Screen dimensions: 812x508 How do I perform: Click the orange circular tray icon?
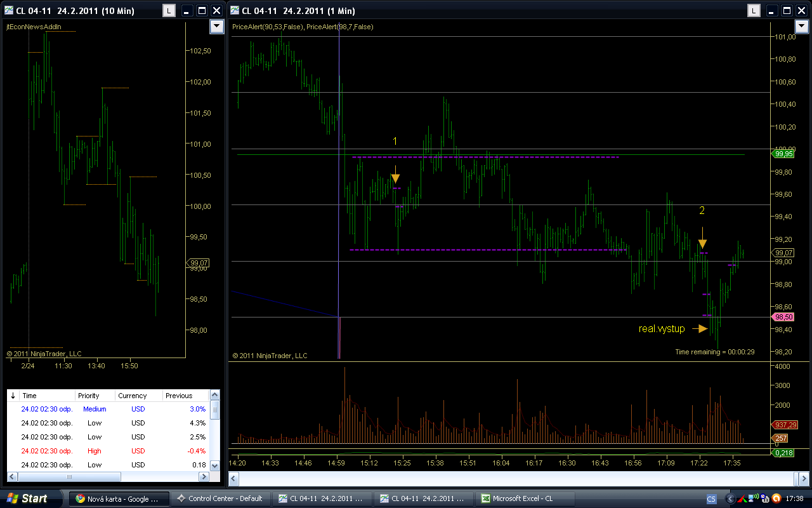click(776, 498)
